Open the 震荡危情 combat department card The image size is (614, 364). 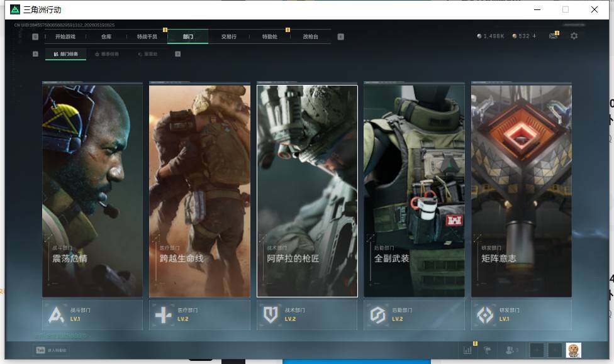point(92,191)
